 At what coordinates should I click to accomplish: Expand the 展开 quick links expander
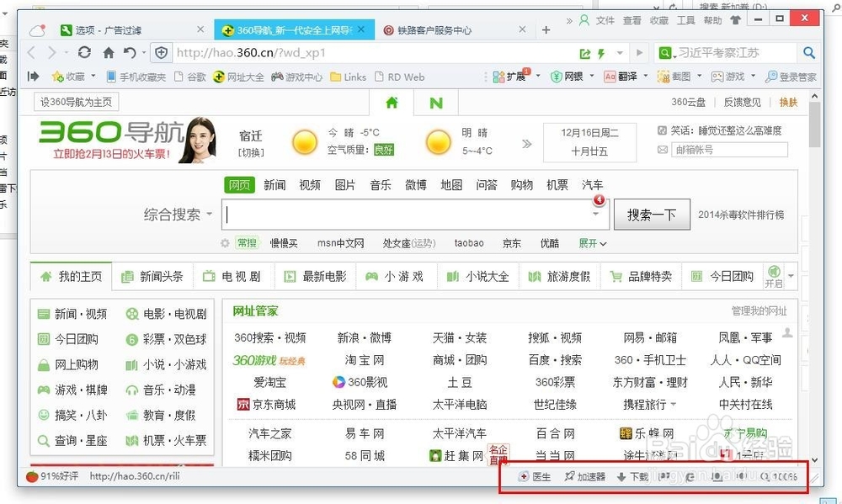coord(592,243)
